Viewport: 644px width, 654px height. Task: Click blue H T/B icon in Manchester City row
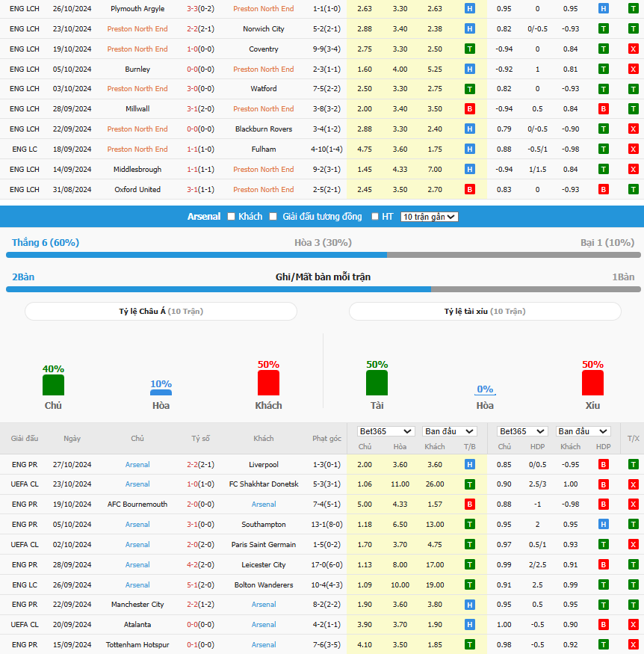[x=470, y=605]
